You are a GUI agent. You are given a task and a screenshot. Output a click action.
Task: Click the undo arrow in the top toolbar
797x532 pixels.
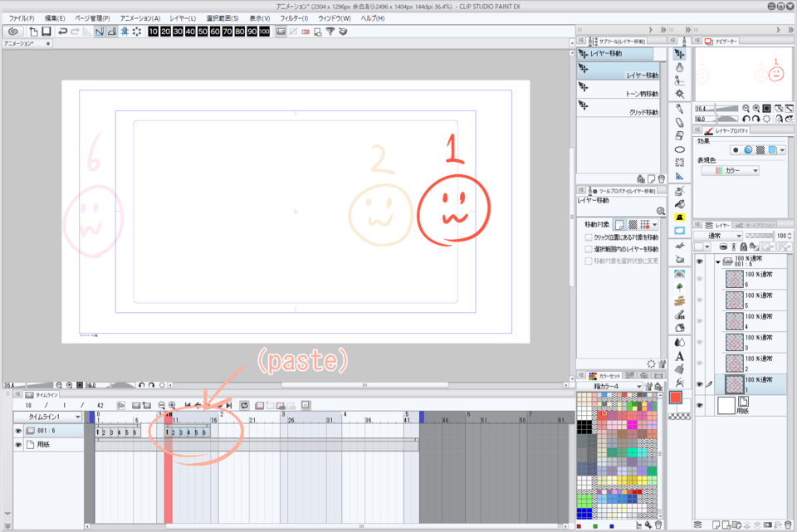click(62, 32)
